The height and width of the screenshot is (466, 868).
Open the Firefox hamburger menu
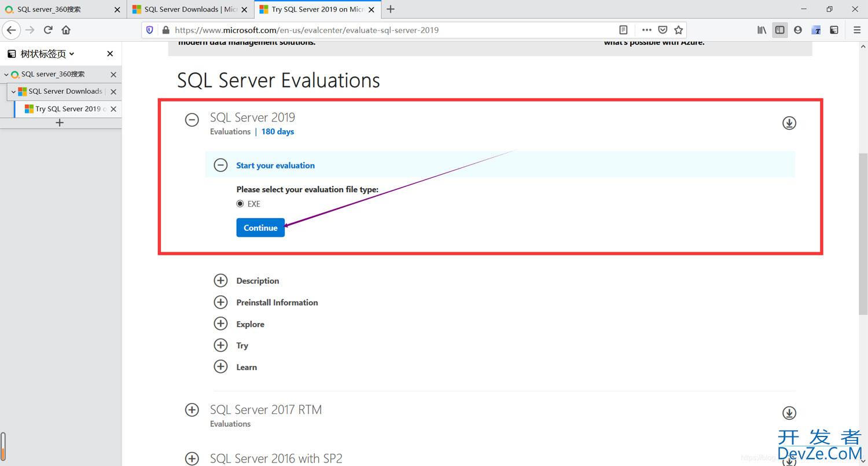(x=857, y=30)
